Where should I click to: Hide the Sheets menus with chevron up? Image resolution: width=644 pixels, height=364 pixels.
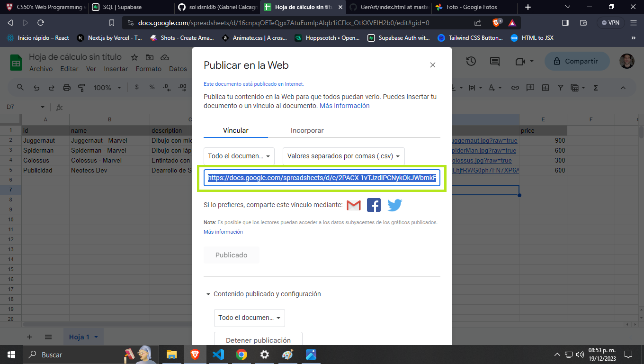623,88
